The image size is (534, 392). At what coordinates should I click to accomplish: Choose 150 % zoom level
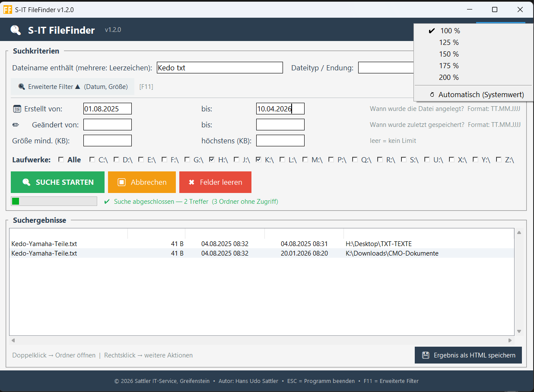(449, 54)
